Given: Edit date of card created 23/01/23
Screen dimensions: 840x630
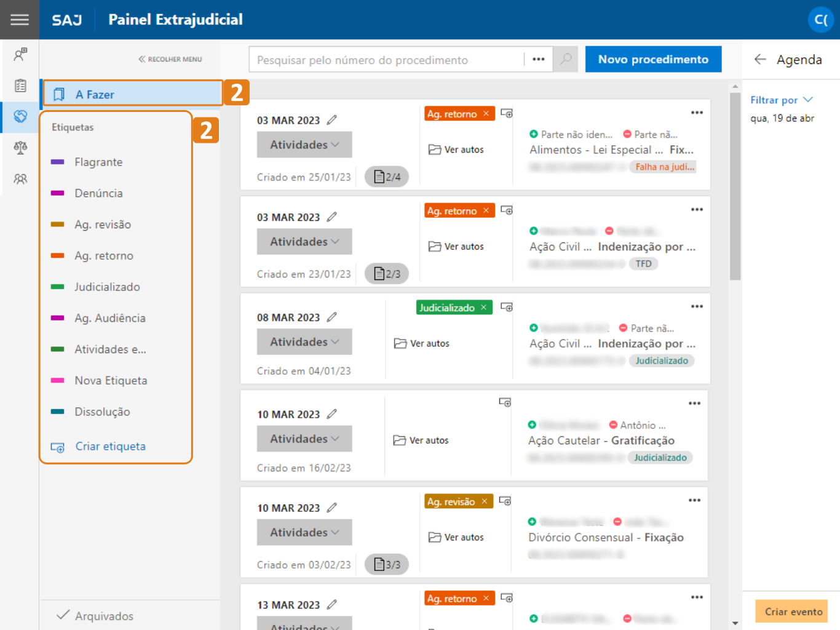Looking at the screenshot, I should [x=331, y=217].
